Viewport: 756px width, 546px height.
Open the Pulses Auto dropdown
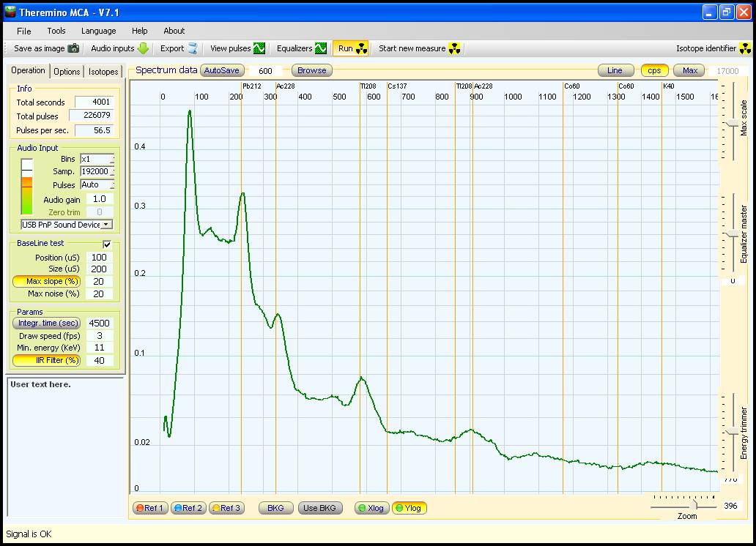point(112,184)
